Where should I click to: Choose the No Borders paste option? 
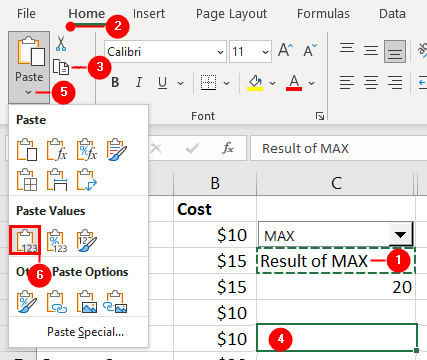point(27,180)
